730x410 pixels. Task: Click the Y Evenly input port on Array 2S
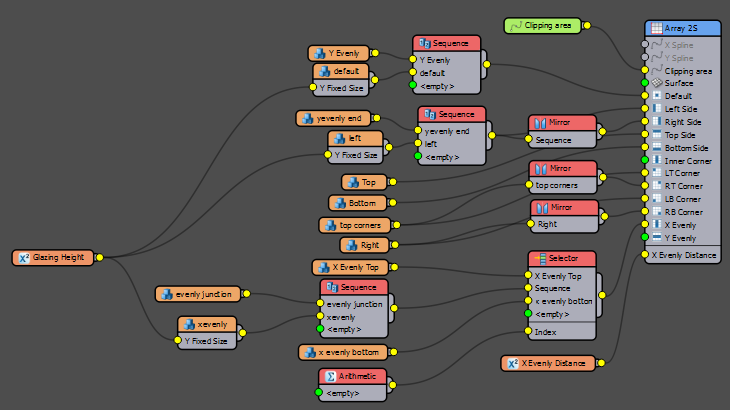643,238
